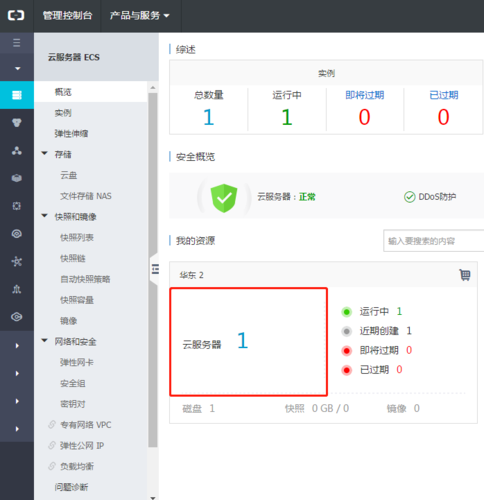This screenshot has width=484, height=500.
Task: Click the green 运行中 status dot
Action: pyautogui.click(x=347, y=312)
